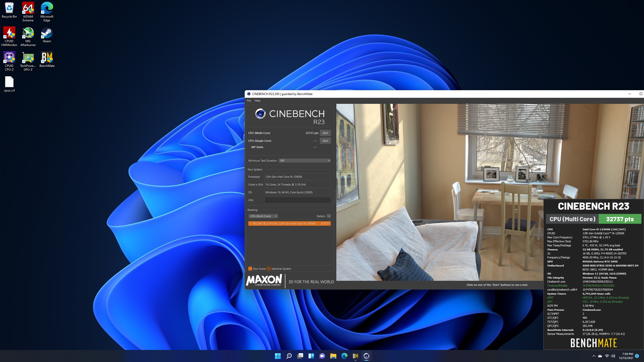Image resolution: width=644 pixels, height=362 pixels.
Task: Open the Minimum Test Duration dropdown
Action: pos(304,160)
